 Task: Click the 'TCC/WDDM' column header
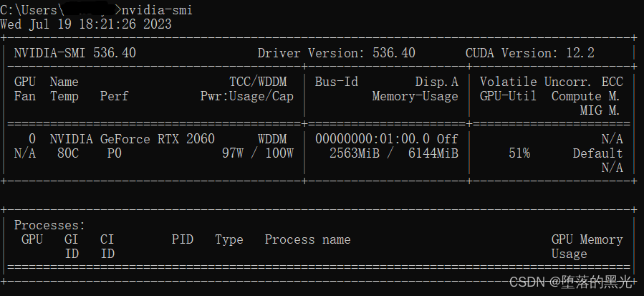click(x=259, y=82)
